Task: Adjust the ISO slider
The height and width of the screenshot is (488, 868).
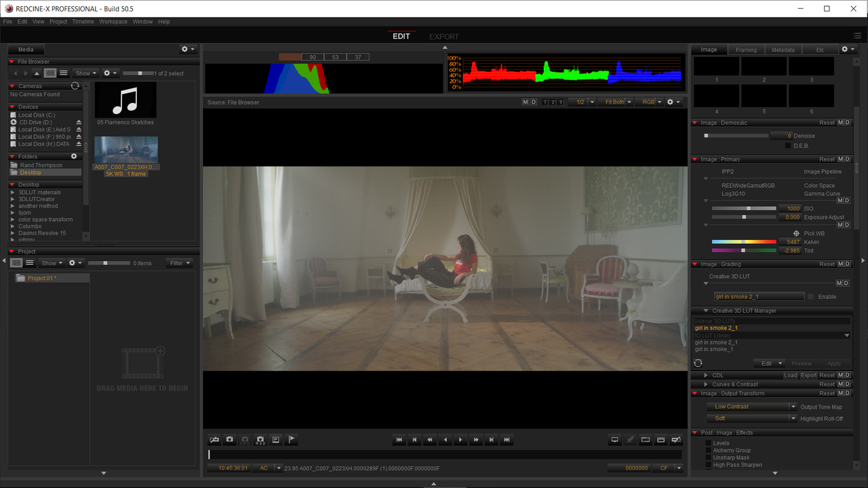Action: coord(744,209)
